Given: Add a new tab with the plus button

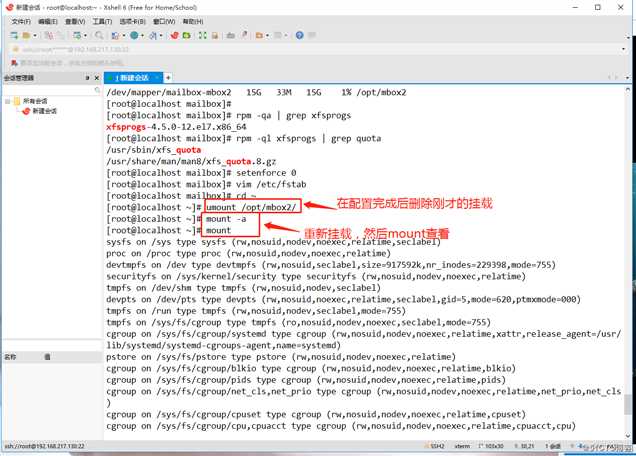Looking at the screenshot, I should point(168,77).
